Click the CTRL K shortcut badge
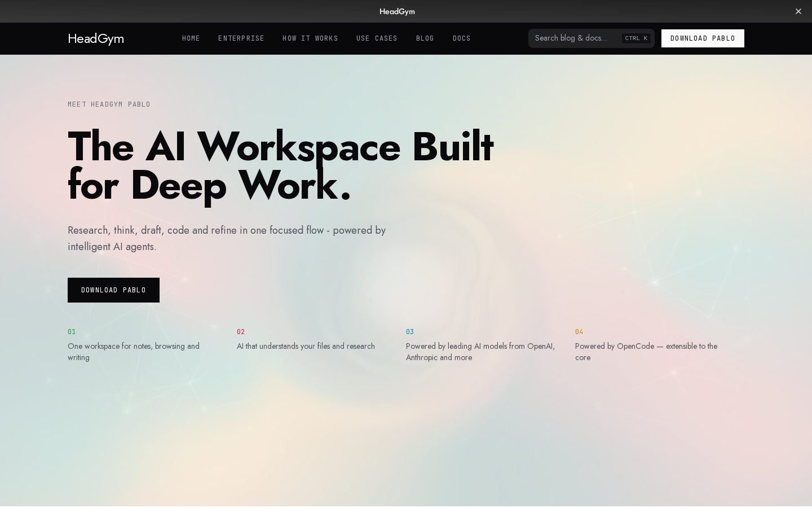Screen dimensions: 812x508 tap(636, 38)
